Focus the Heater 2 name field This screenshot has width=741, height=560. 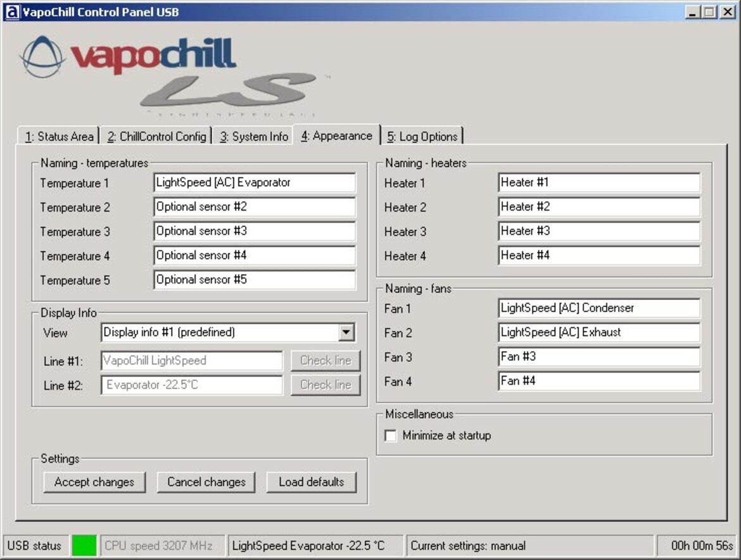pos(599,207)
